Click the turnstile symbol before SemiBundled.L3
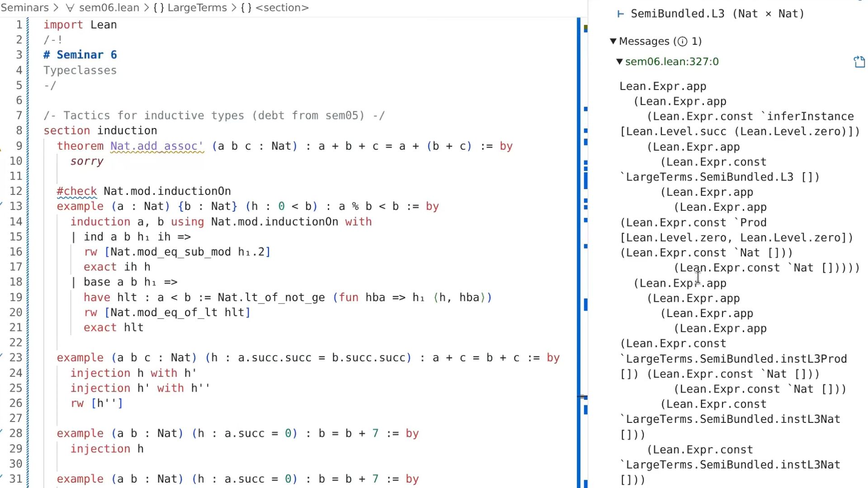The width and height of the screenshot is (868, 488). 621,14
